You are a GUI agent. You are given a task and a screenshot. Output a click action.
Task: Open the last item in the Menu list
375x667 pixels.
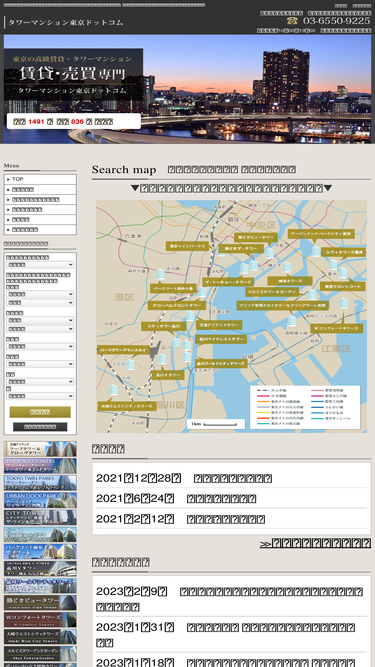(40, 229)
